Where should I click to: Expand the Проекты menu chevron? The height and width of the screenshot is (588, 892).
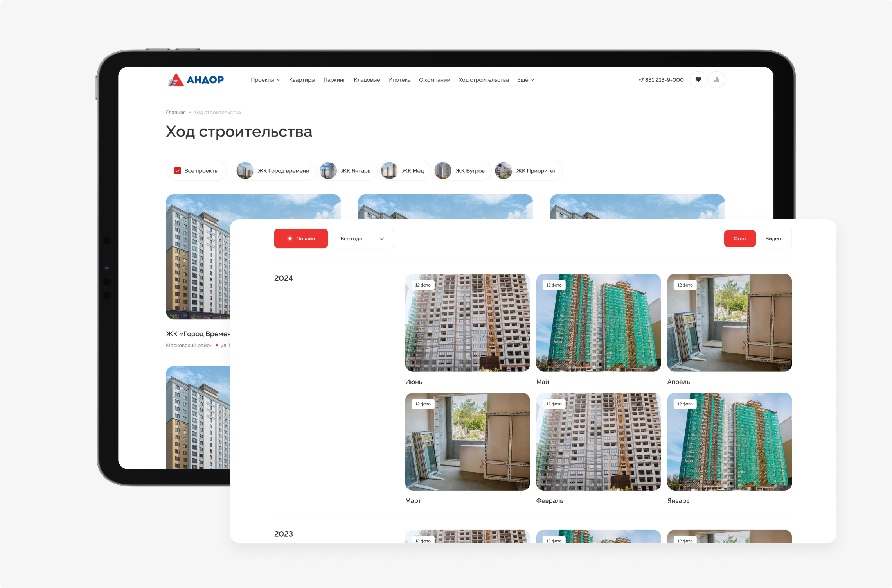[278, 80]
